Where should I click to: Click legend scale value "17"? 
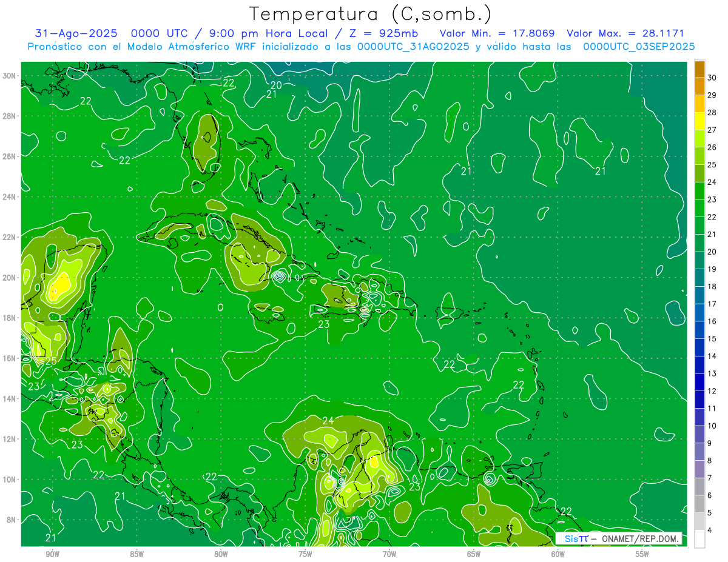coord(712,304)
